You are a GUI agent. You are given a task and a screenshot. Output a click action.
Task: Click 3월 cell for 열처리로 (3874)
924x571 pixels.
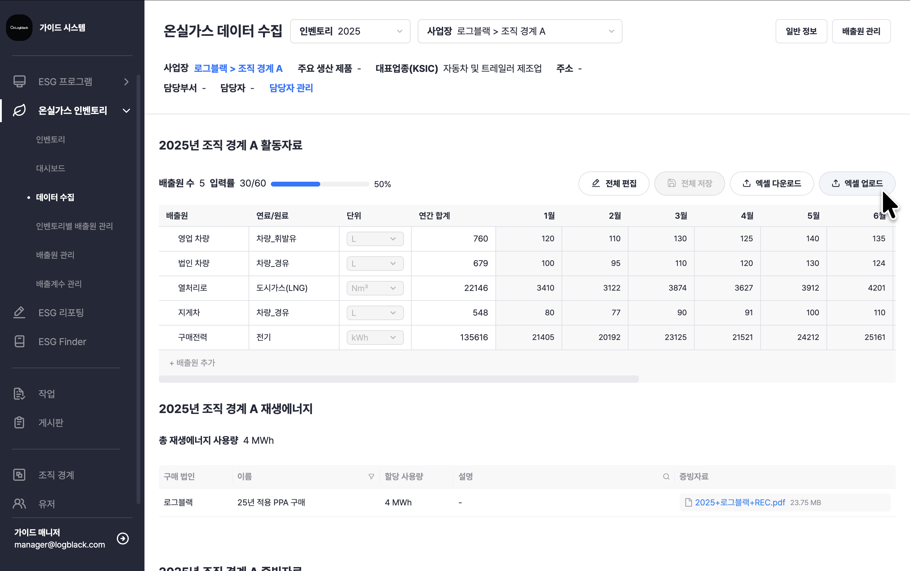pos(661,288)
